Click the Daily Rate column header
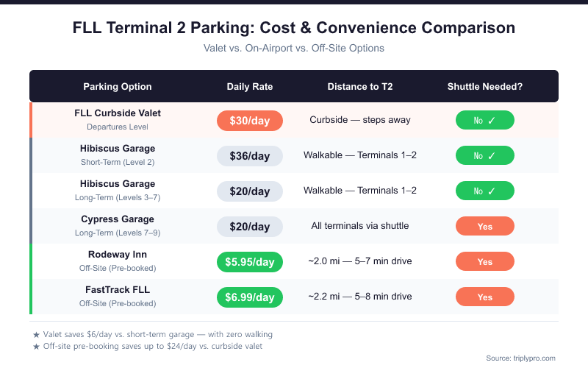This screenshot has width=588, height=368. [x=250, y=87]
